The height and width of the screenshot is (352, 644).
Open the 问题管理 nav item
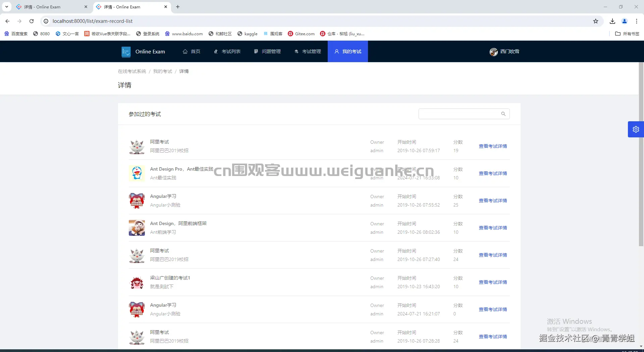[267, 51]
